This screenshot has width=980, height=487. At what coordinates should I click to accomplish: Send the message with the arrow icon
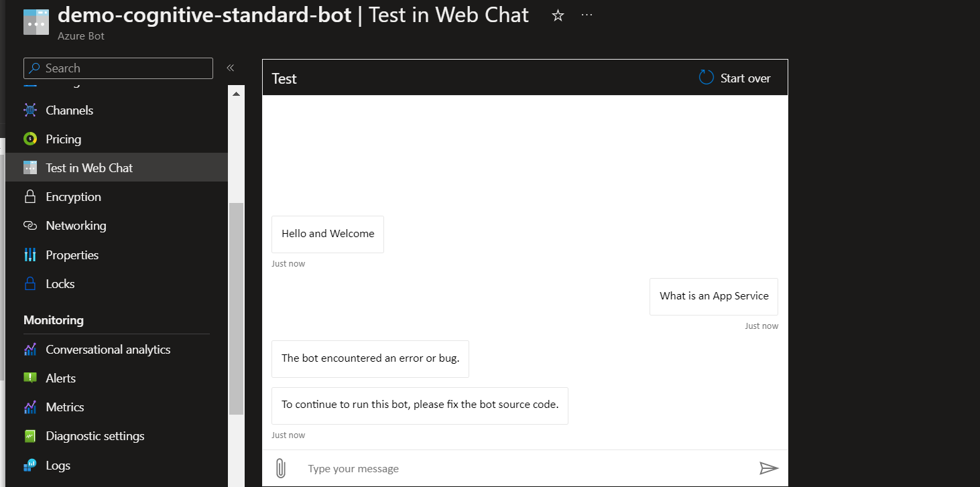click(769, 468)
